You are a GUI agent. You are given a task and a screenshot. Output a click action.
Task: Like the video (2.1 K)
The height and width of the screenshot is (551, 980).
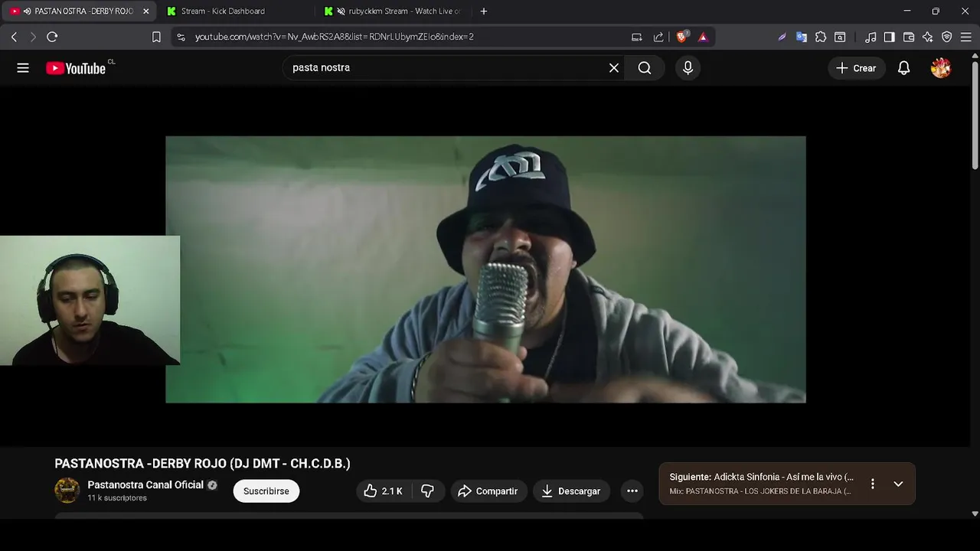383,491
